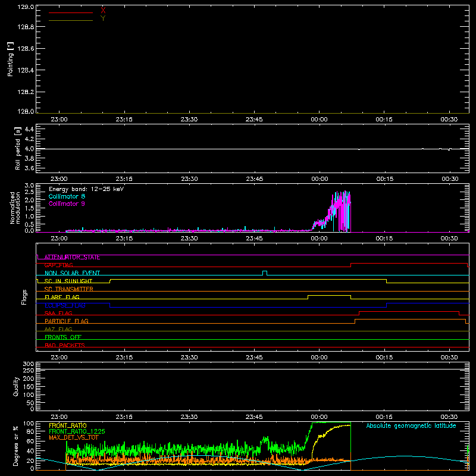The width and height of the screenshot is (476, 476).
Task: Select the BAD_PACKETS flag label
Action: 65,346
